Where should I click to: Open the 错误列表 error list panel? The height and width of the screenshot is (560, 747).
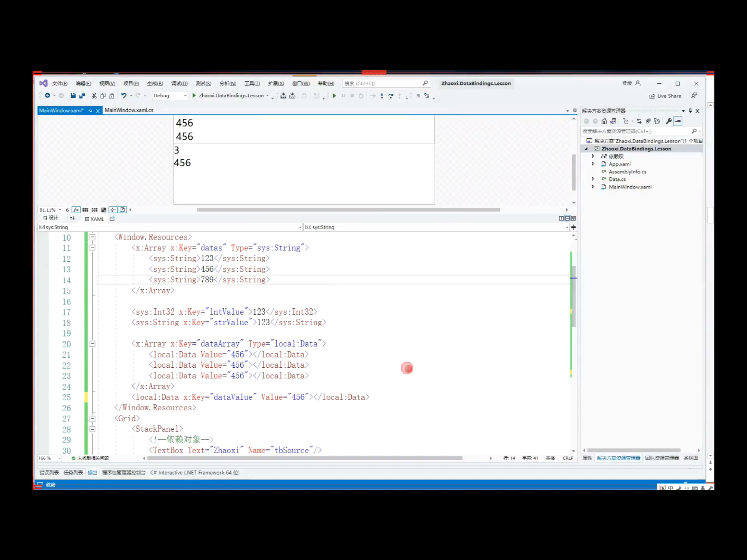(49, 473)
